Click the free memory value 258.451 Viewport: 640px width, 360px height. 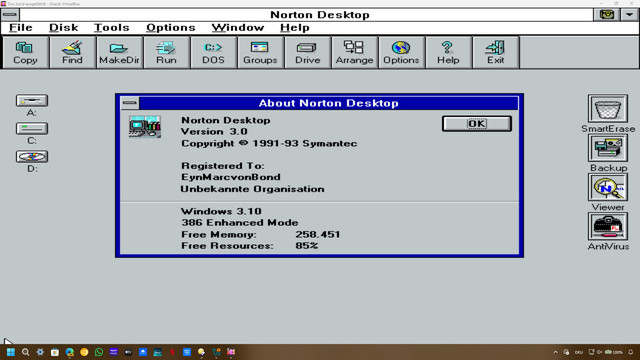pyautogui.click(x=318, y=234)
